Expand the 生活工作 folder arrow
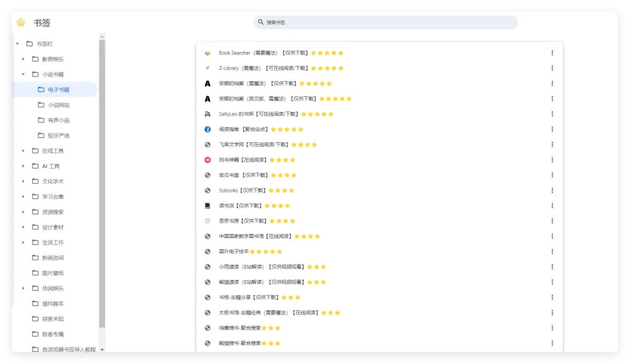The height and width of the screenshot is (364, 630). point(23,242)
